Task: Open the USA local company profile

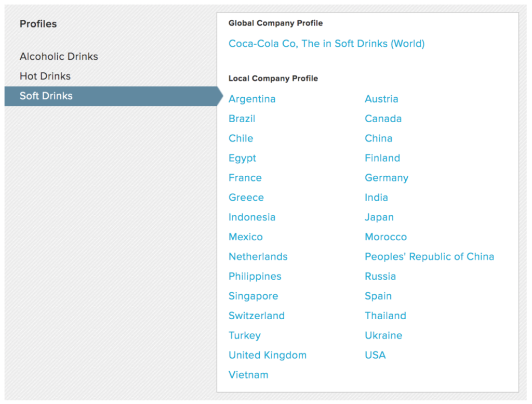Action: [x=375, y=356]
